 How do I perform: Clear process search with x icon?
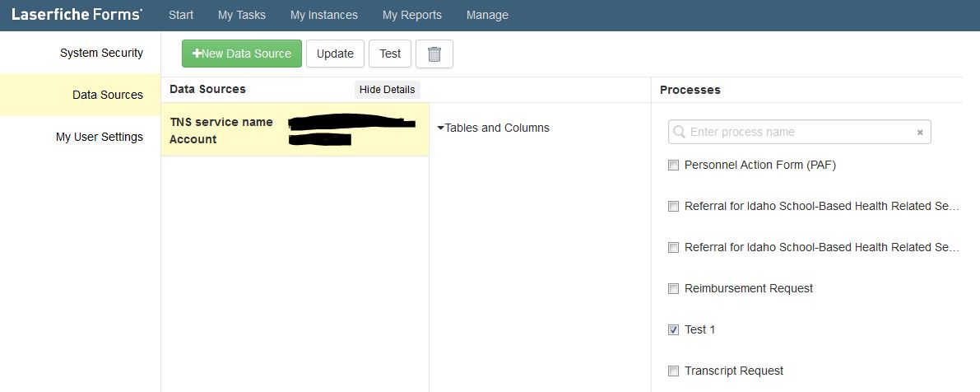tap(919, 133)
